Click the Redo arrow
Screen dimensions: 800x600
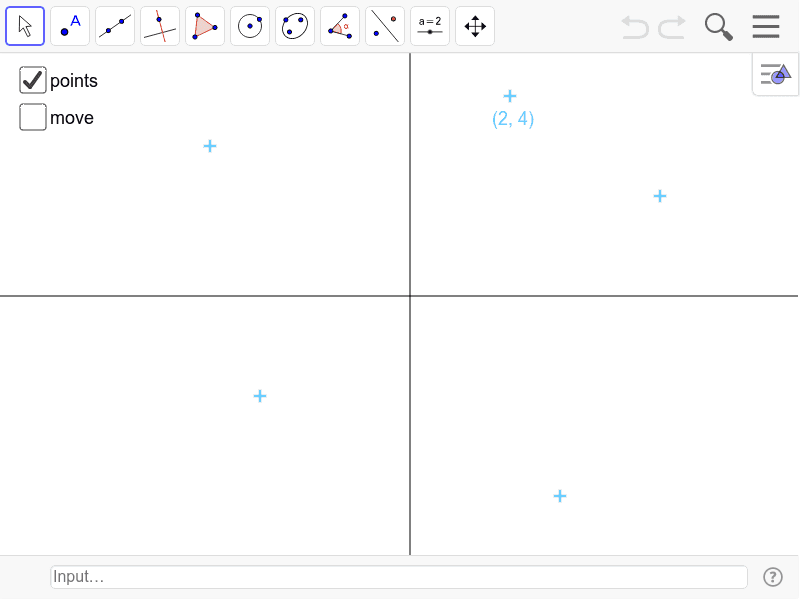671,27
